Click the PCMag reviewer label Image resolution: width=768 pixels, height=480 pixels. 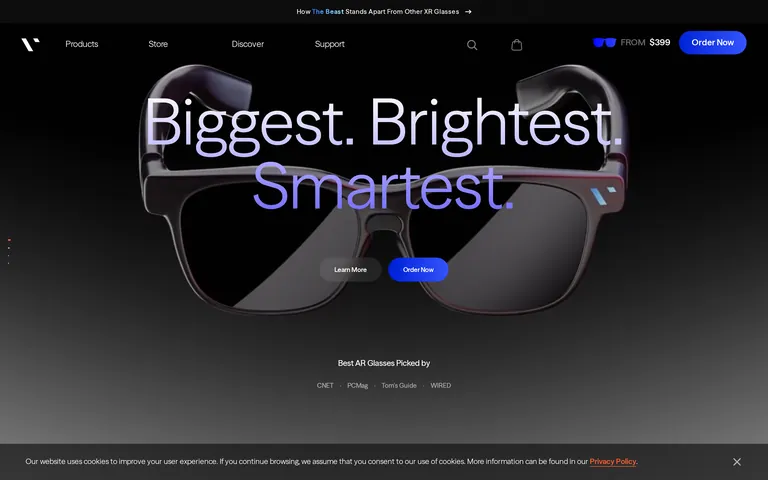tap(358, 385)
